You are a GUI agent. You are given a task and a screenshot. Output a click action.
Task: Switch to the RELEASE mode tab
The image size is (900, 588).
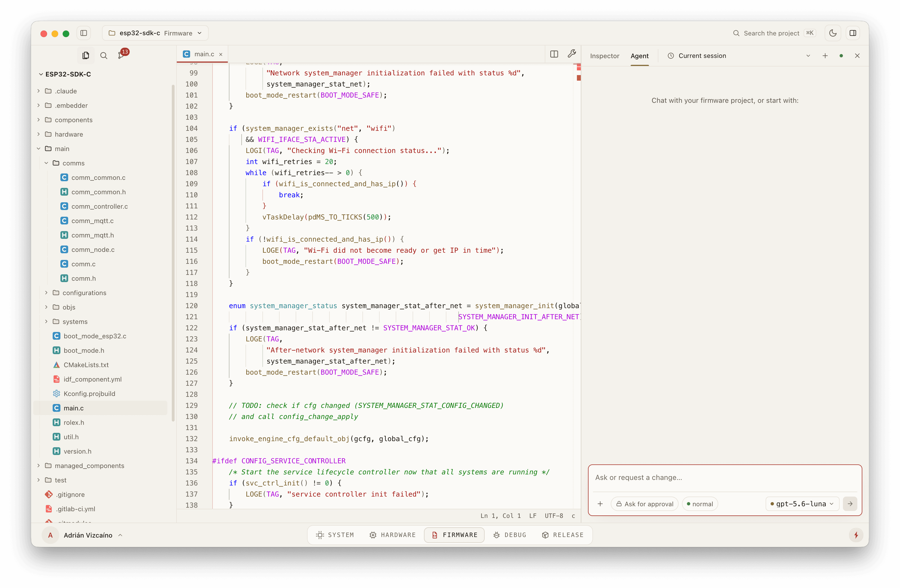pos(563,535)
